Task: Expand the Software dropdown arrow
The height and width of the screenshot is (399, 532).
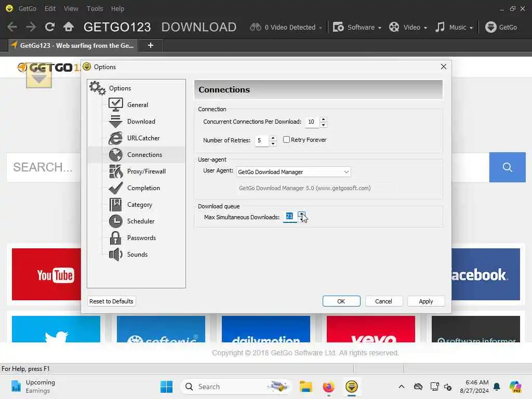Action: (x=380, y=28)
